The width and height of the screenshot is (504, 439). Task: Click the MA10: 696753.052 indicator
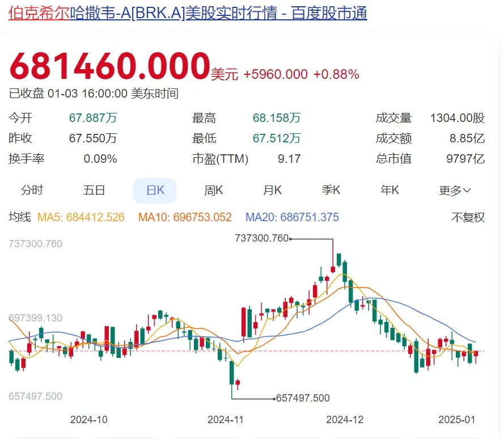pyautogui.click(x=185, y=217)
